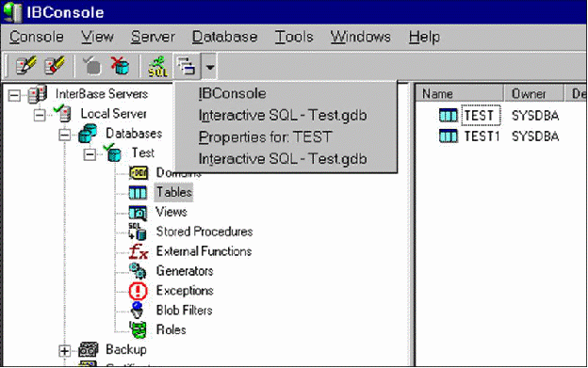This screenshot has width=588, height=368.
Task: Open the Help menu
Action: 424,37
